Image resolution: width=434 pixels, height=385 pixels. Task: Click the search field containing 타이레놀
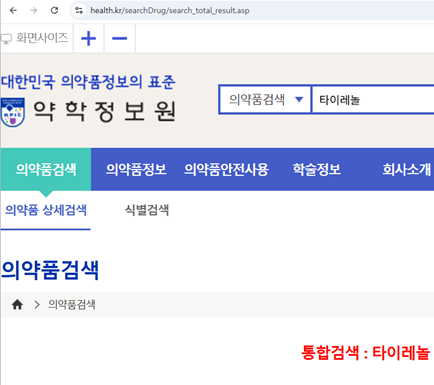[x=373, y=99]
